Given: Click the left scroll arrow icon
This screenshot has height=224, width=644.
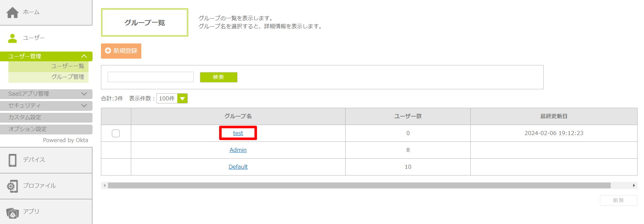Looking at the screenshot, I should click(105, 186).
